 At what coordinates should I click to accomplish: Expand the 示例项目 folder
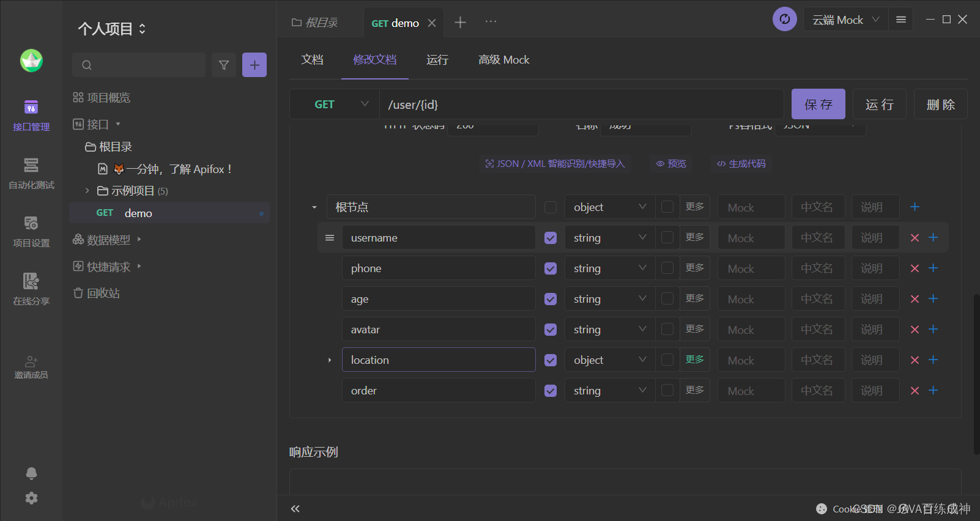pyautogui.click(x=87, y=191)
